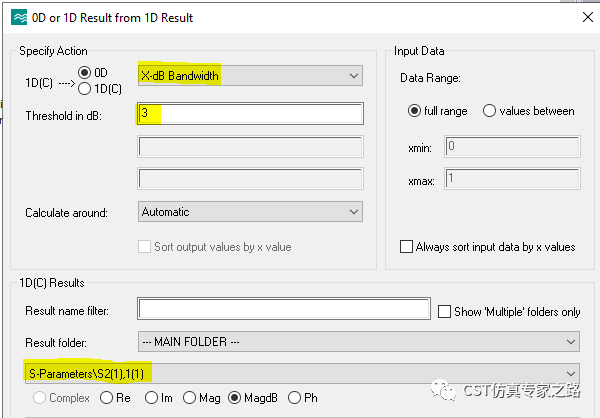
Task: Click the Result name filter label
Action: (x=67, y=311)
